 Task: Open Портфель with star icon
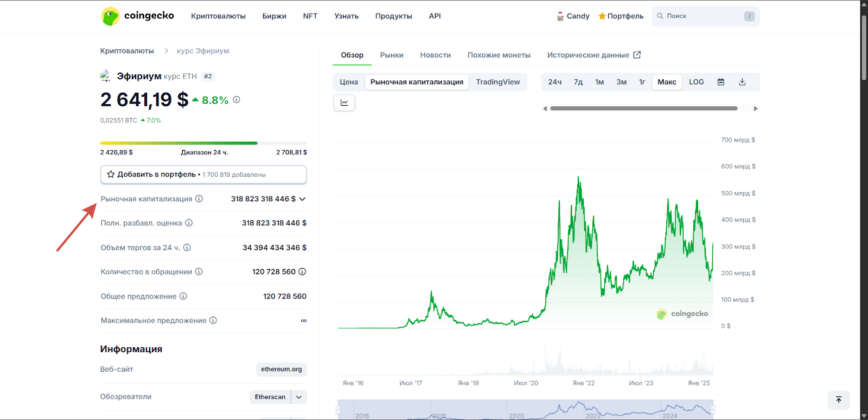click(x=621, y=16)
